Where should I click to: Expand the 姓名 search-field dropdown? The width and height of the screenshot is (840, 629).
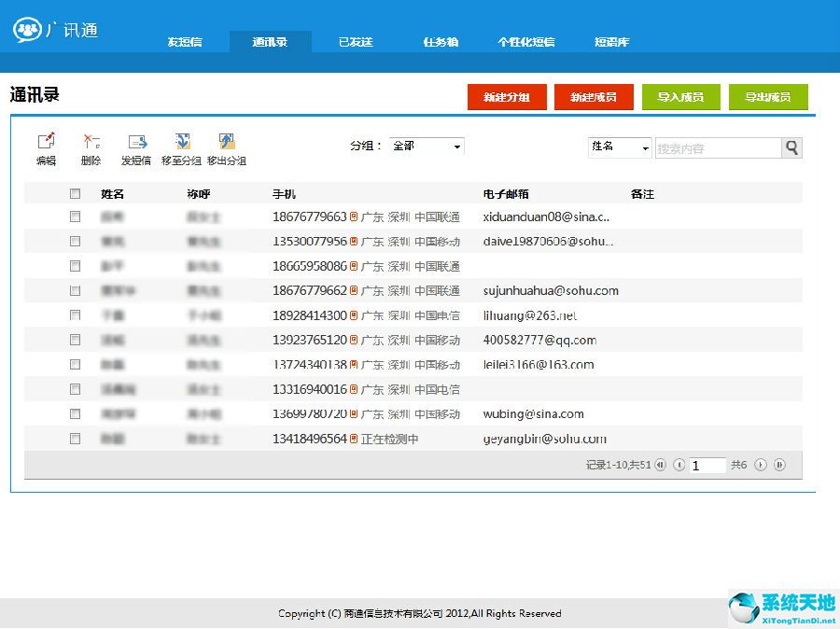620,147
